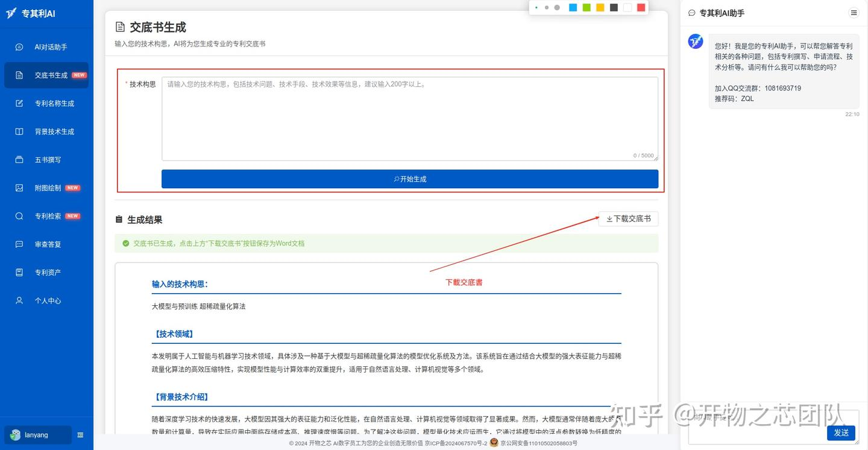Click NEW badge beside 专利检索

pos(73,216)
